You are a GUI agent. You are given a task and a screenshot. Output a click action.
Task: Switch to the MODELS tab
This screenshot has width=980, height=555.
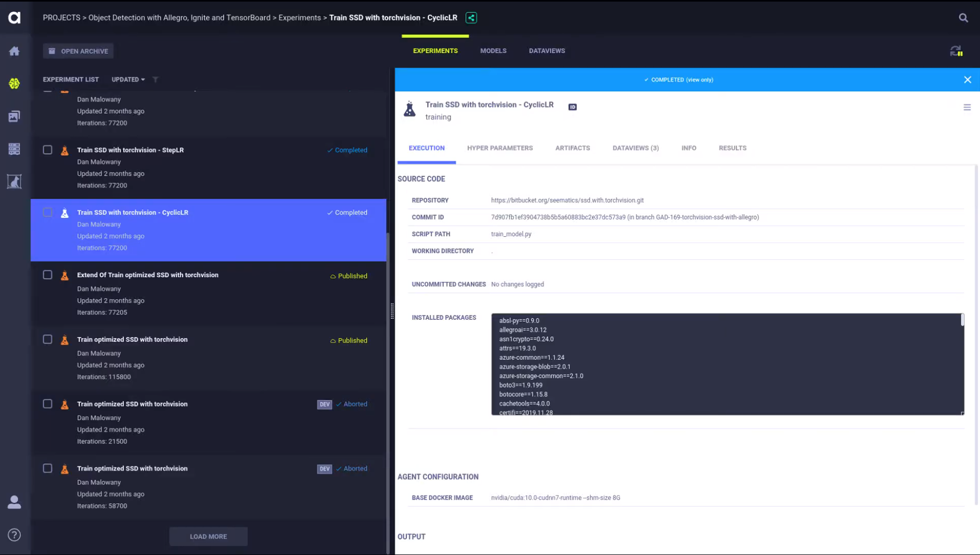coord(493,51)
